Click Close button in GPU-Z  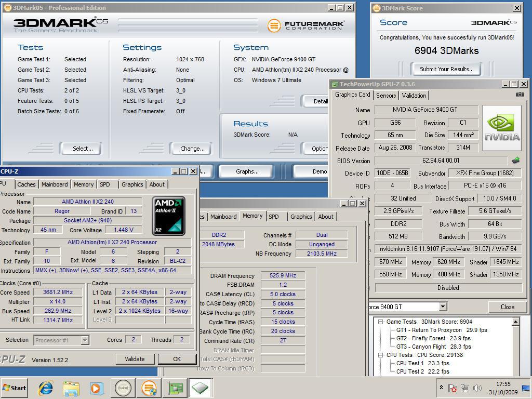[x=508, y=307]
